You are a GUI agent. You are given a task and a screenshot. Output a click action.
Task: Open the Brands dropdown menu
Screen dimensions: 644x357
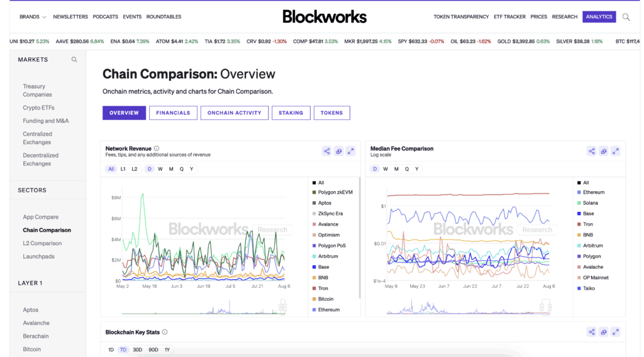point(33,17)
